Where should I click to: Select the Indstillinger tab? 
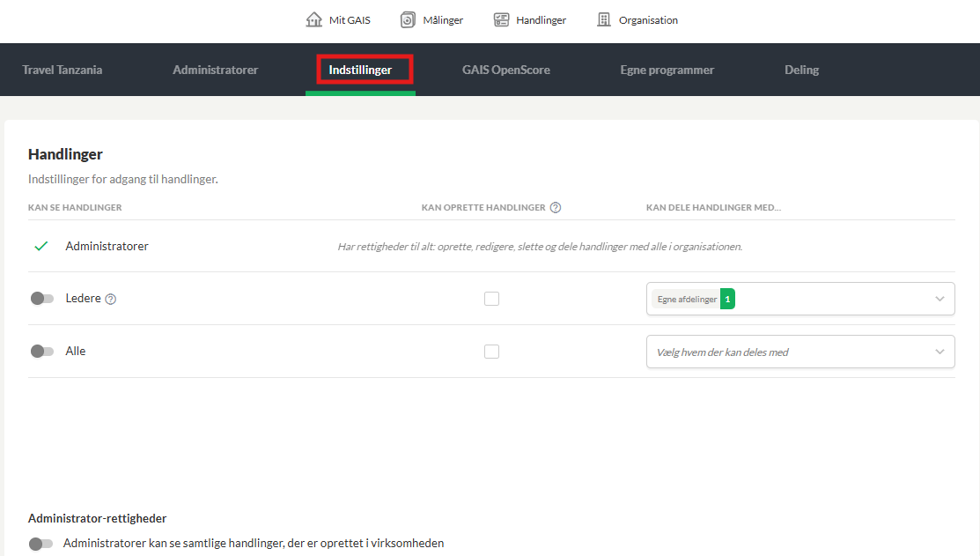tap(361, 70)
